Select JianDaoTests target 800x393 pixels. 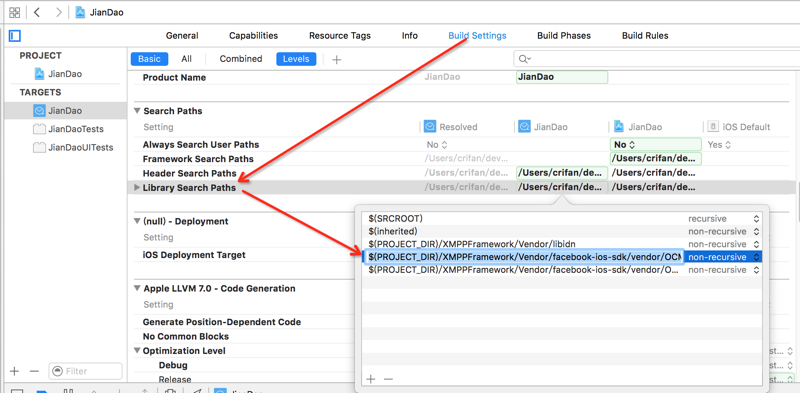click(68, 129)
